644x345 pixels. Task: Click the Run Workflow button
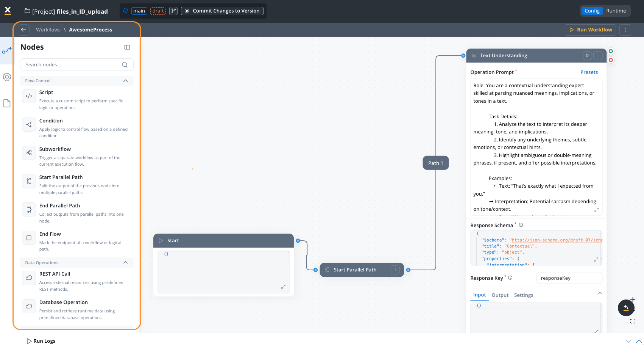tap(590, 30)
